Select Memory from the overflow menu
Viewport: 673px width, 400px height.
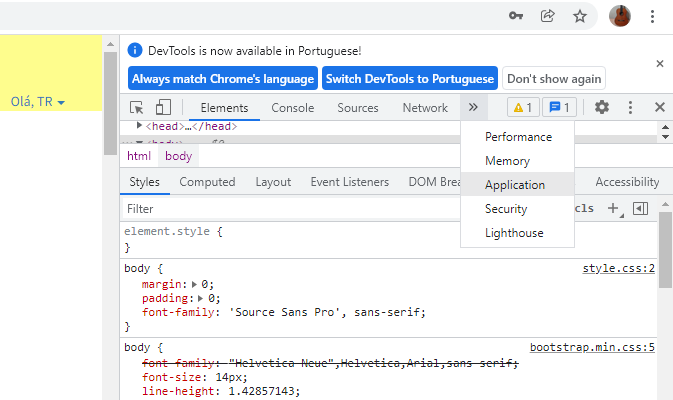click(x=518, y=161)
